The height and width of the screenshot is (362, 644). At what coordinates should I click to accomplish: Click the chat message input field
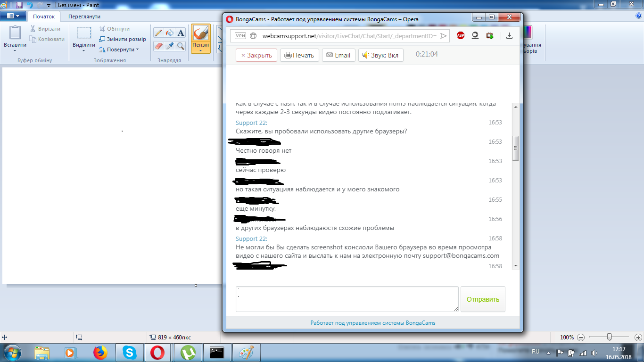(x=347, y=299)
